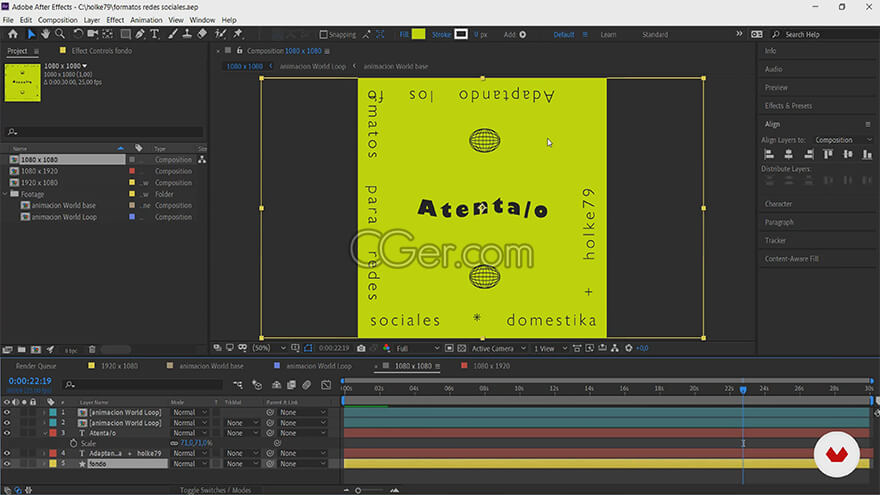The width and height of the screenshot is (880, 495).
Task: Open the 1 View layout dropdown
Action: (x=550, y=349)
